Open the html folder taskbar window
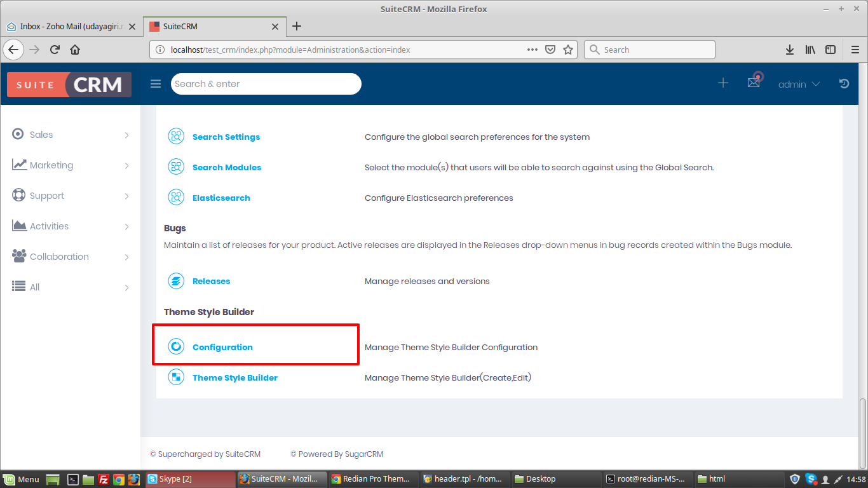 tap(740, 479)
